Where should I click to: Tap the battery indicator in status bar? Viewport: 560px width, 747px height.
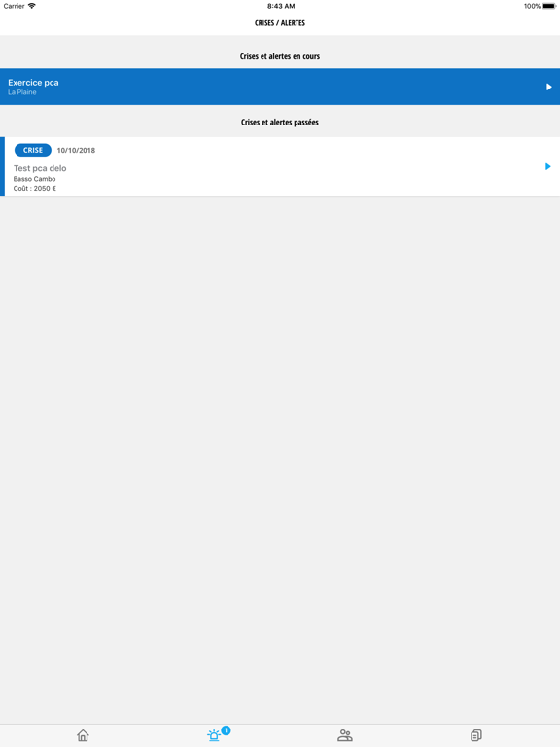point(549,6)
